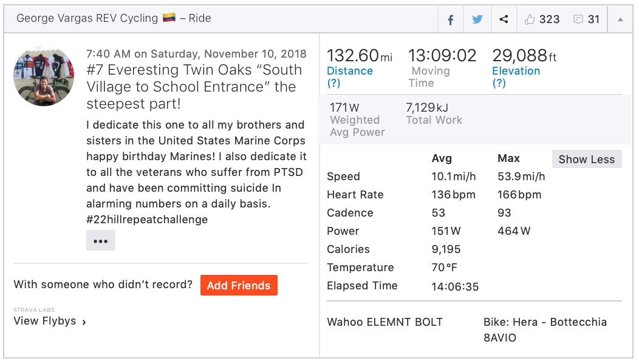
Task: Collapse the header with the up arrow
Action: (x=620, y=19)
